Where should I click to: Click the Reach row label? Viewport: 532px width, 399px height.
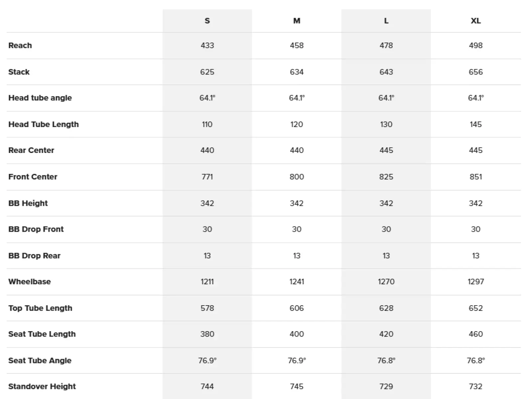(20, 46)
